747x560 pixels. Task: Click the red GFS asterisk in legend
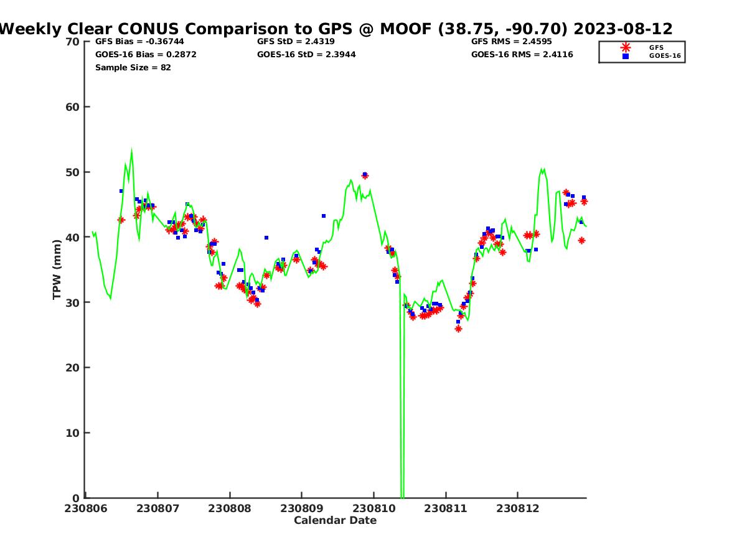[x=626, y=47]
